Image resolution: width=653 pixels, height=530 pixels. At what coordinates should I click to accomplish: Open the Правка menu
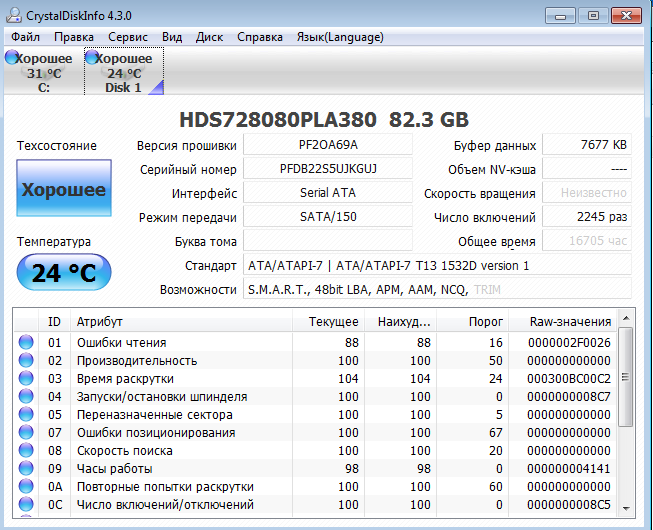[74, 37]
